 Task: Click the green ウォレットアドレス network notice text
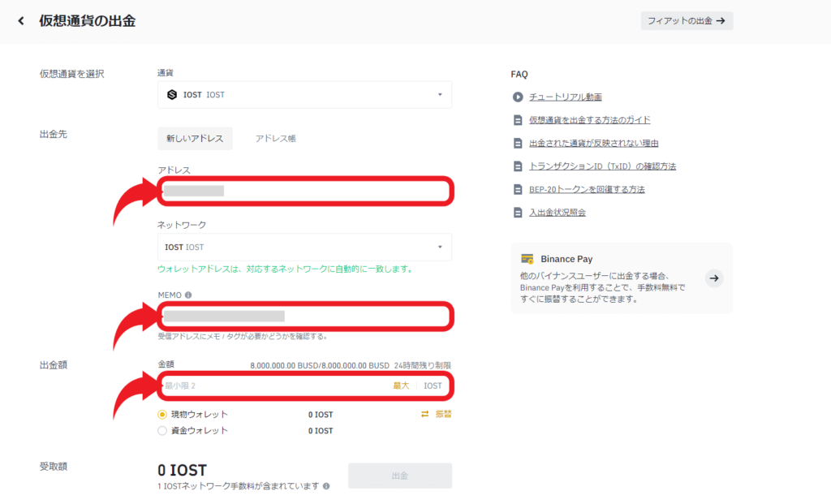click(x=285, y=269)
